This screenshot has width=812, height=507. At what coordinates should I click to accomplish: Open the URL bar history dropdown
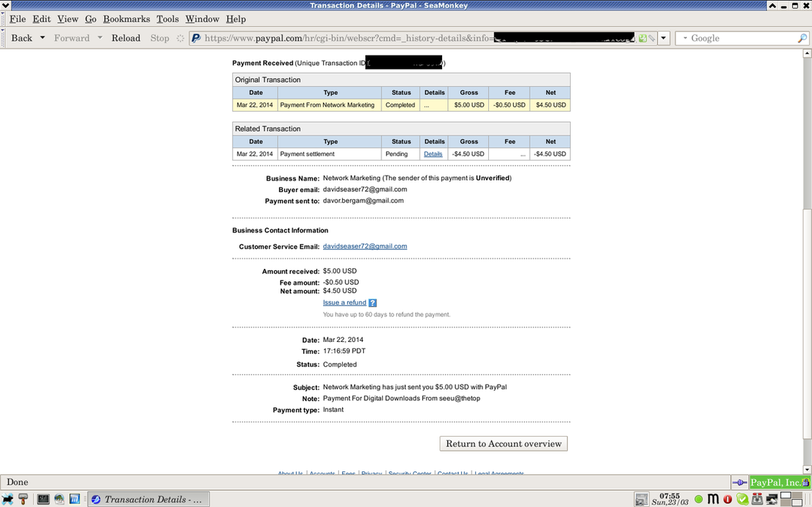click(664, 38)
